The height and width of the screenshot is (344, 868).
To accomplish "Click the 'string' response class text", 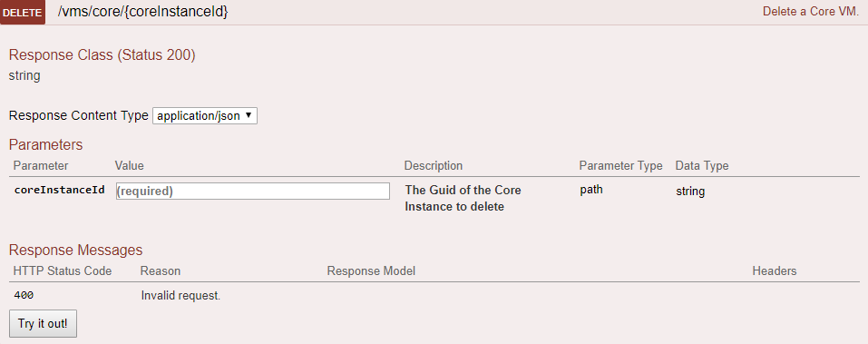I will click(24, 76).
